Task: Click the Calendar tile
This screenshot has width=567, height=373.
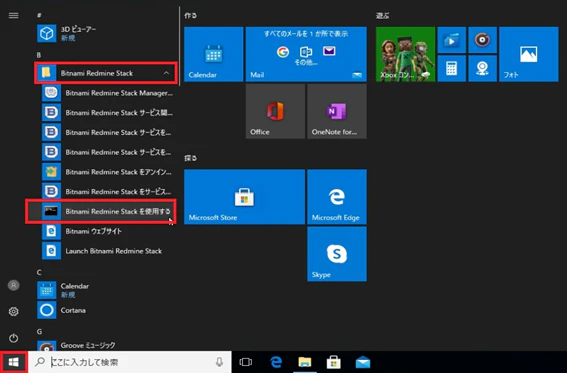Action: point(214,54)
